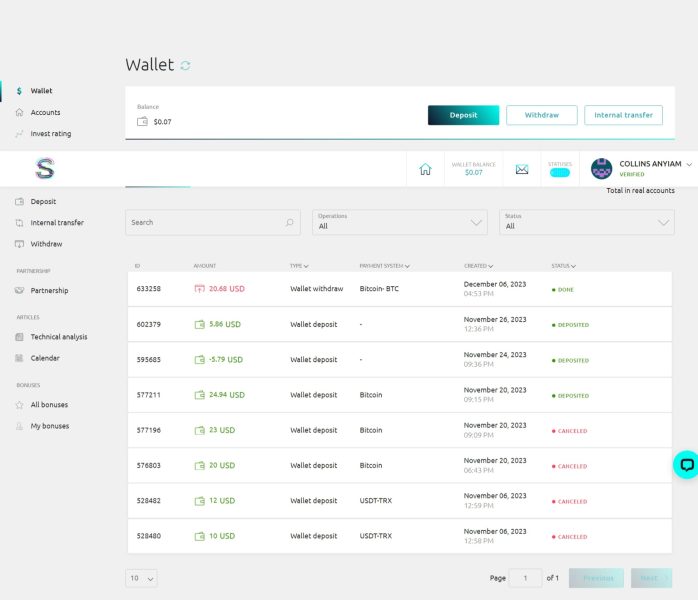Click the search magnifier icon

pyautogui.click(x=289, y=222)
